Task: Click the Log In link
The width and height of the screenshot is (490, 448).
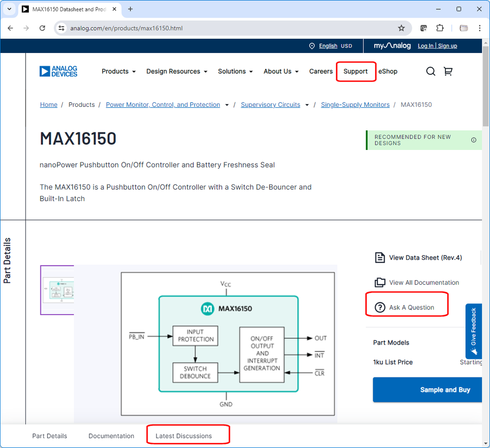Action: pyautogui.click(x=426, y=46)
